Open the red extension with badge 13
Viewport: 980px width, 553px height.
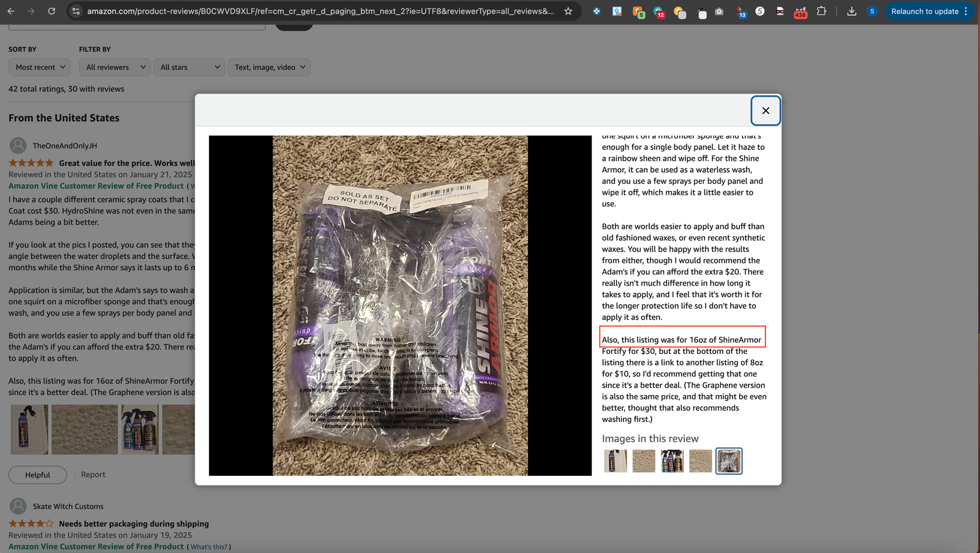point(741,12)
